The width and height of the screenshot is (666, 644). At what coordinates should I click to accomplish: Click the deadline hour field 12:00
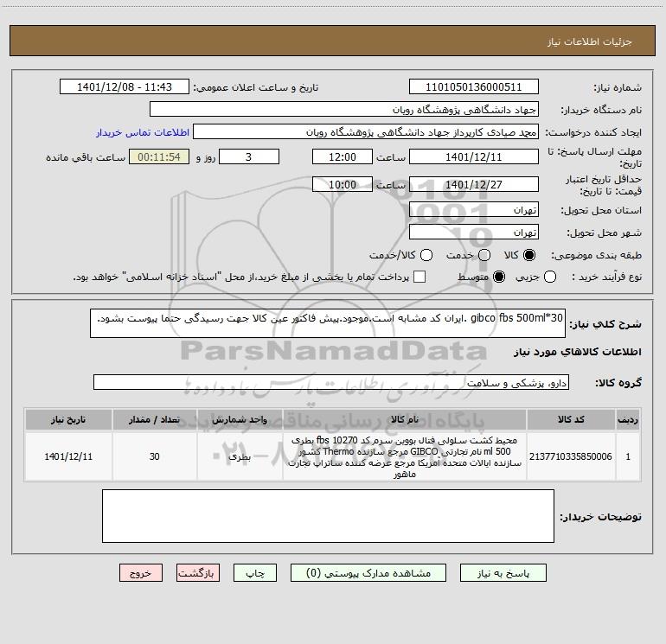(343, 156)
